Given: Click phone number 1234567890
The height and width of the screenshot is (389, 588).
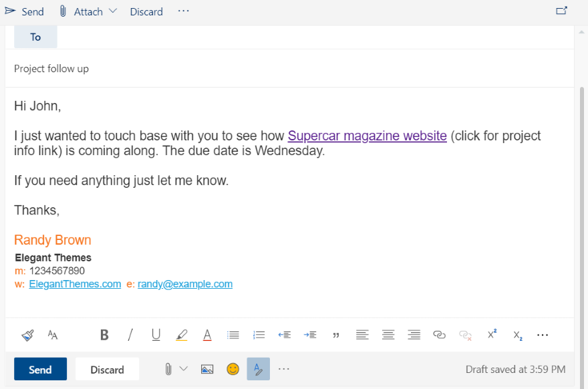Looking at the screenshot, I should [x=57, y=271].
